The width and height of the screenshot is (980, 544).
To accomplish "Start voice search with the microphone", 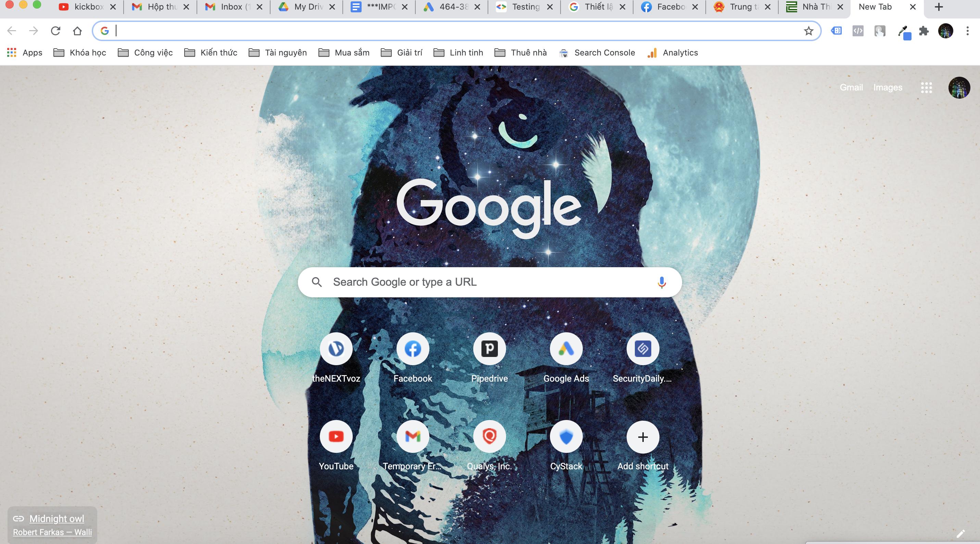I will tap(662, 282).
